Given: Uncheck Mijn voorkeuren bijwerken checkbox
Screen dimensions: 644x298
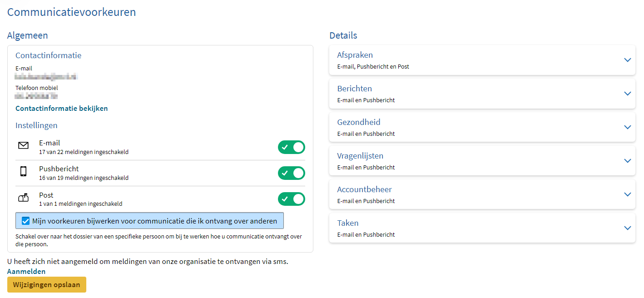Looking at the screenshot, I should [26, 221].
